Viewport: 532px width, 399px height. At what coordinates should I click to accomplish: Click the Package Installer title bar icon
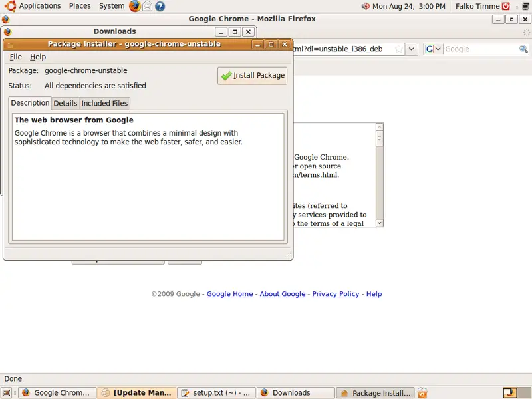[x=10, y=44]
